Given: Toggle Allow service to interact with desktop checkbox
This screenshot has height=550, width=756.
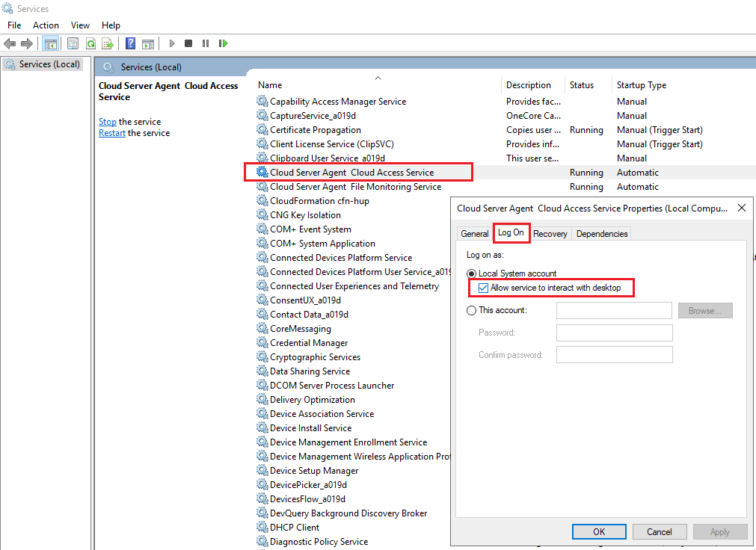Looking at the screenshot, I should [483, 288].
